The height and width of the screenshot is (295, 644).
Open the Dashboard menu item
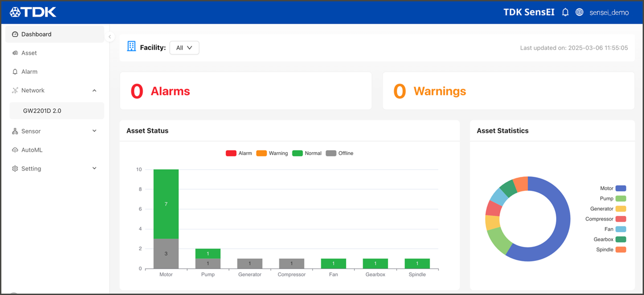point(55,34)
